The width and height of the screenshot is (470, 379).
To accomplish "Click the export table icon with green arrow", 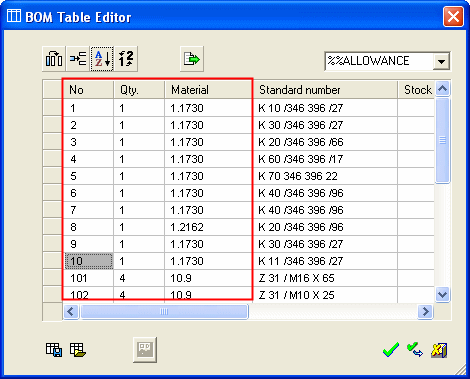I will [192, 59].
